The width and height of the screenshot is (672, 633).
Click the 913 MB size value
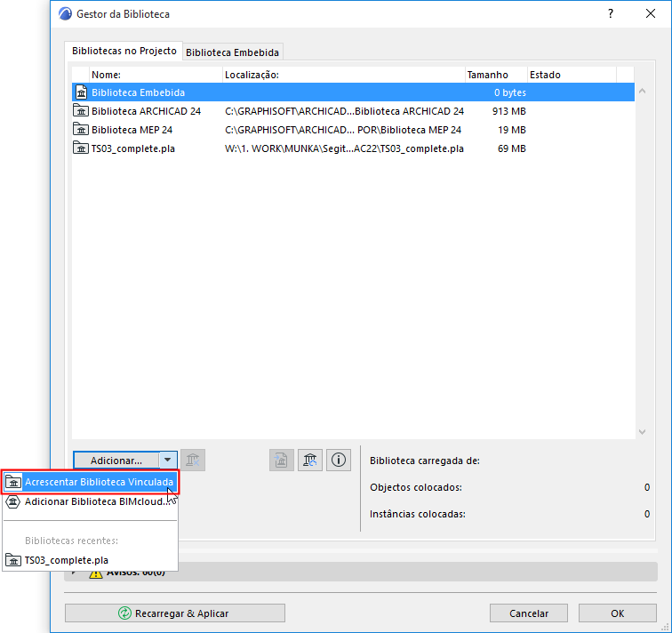[x=508, y=111]
